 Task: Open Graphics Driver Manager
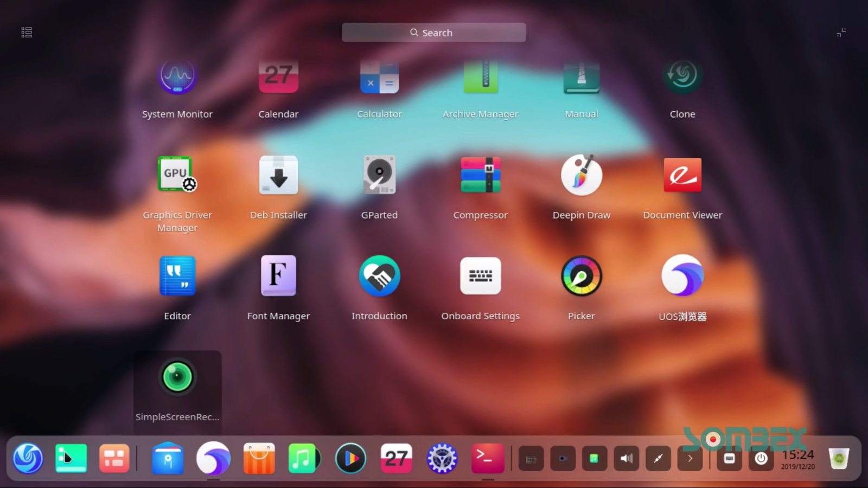pyautogui.click(x=177, y=175)
